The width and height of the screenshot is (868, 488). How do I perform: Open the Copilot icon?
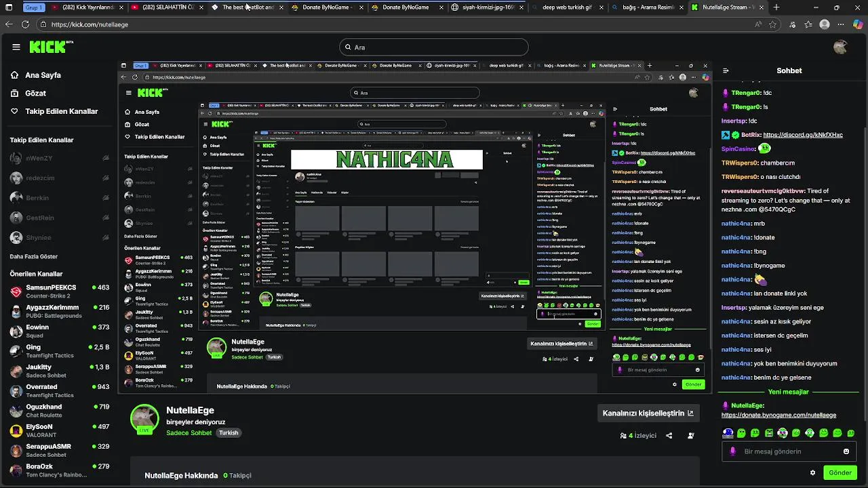[x=859, y=24]
